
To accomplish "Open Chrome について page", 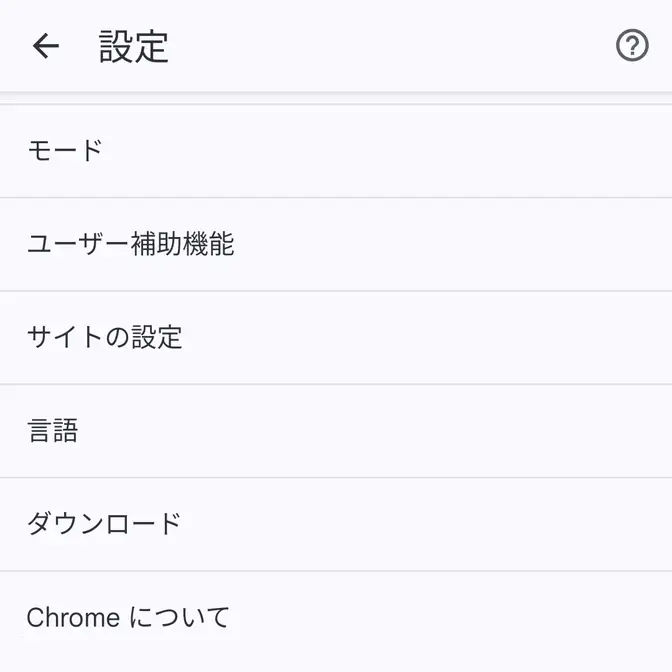I will pyautogui.click(x=128, y=617).
